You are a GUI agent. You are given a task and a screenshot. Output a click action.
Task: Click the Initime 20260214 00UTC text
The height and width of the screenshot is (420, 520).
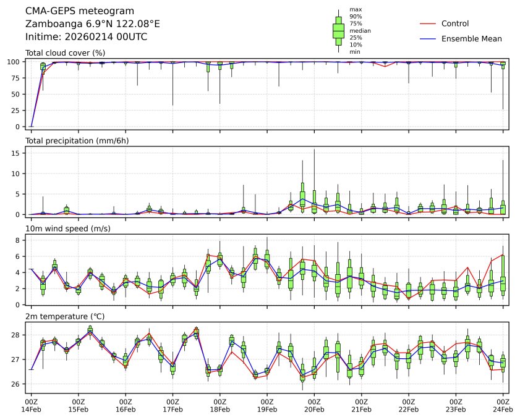pyautogui.click(x=86, y=37)
